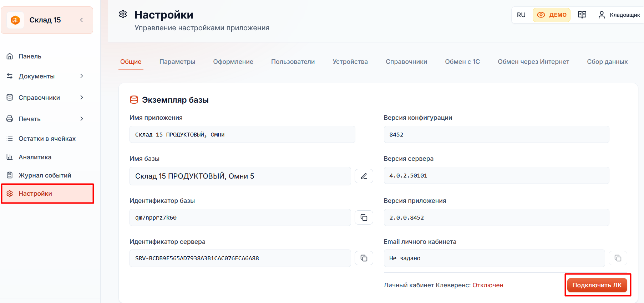Screen dimensions: 644x303
Task: Switch language with the RU button
Action: [521, 15]
